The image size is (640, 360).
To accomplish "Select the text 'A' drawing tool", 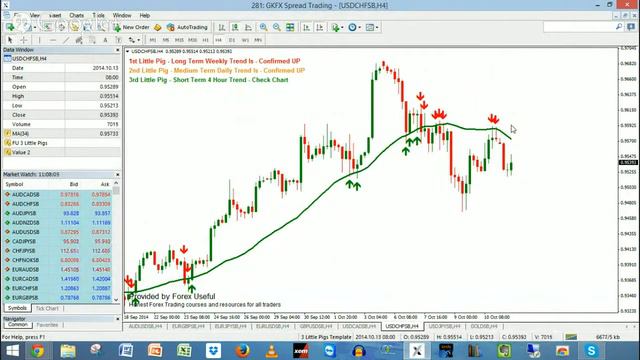I will pos(105,40).
